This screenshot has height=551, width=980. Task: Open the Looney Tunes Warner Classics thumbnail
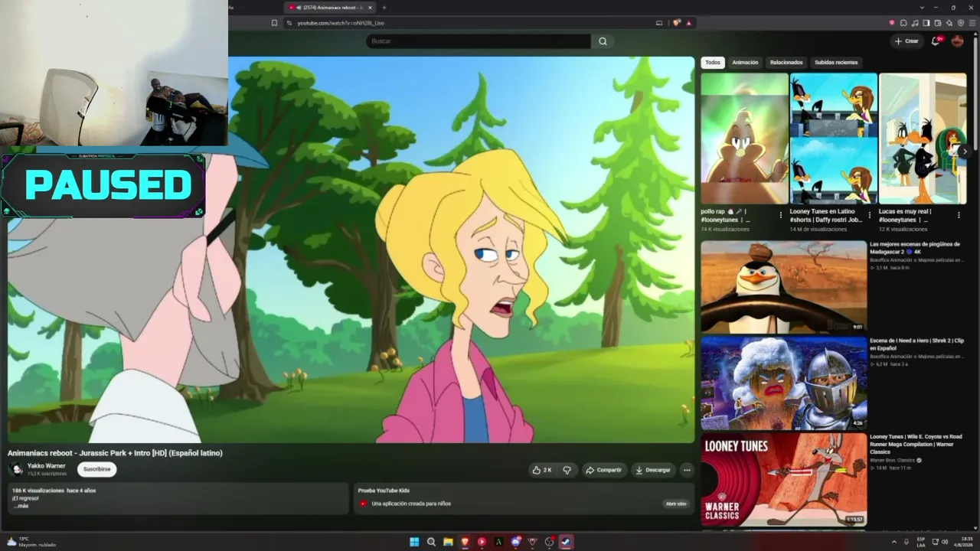tap(784, 480)
